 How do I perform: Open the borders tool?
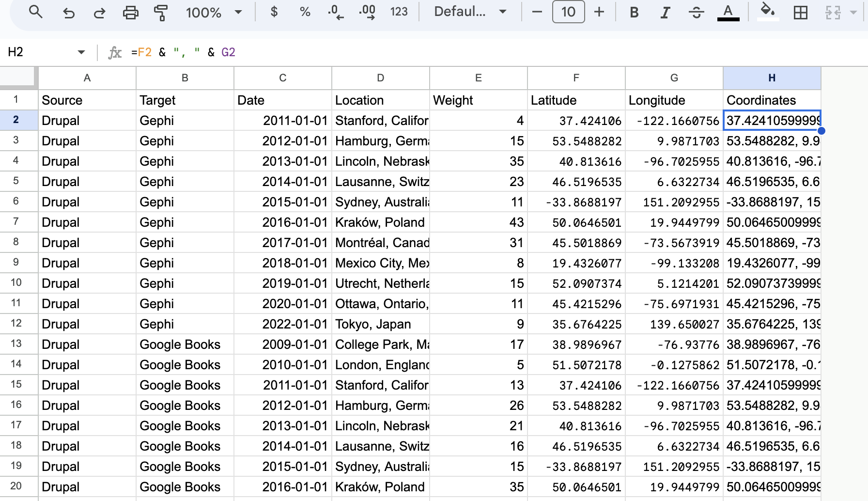point(801,12)
